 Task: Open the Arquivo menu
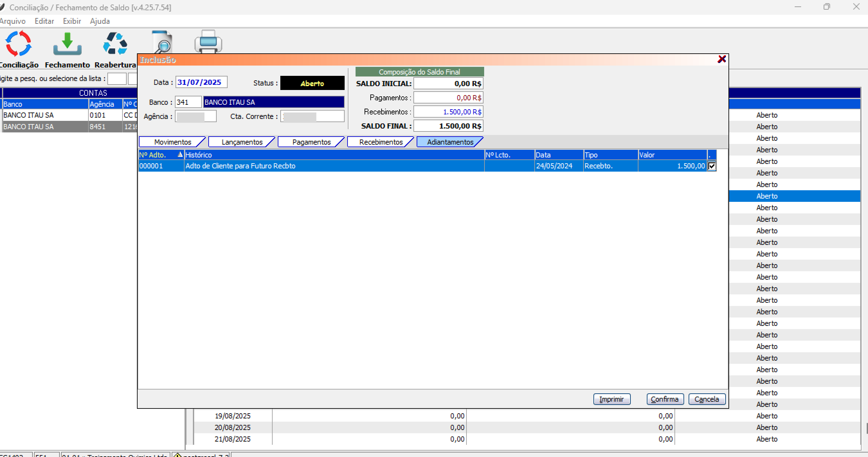13,21
